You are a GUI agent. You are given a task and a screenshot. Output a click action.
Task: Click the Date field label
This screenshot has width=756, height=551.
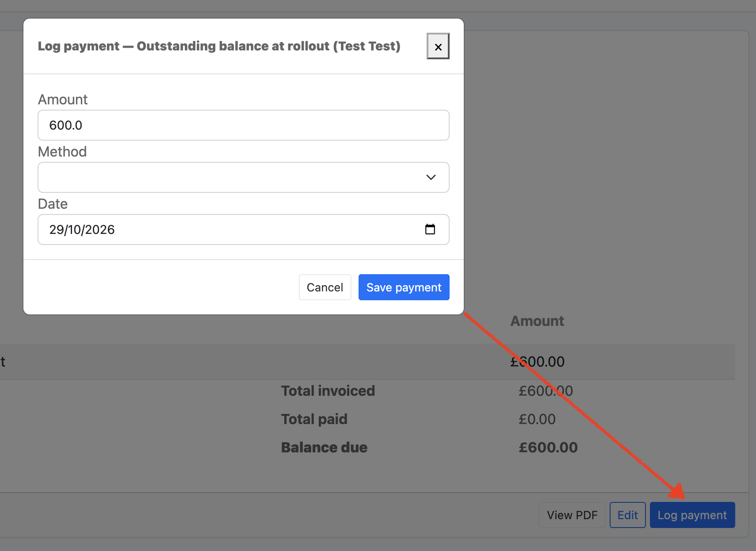pyautogui.click(x=53, y=204)
